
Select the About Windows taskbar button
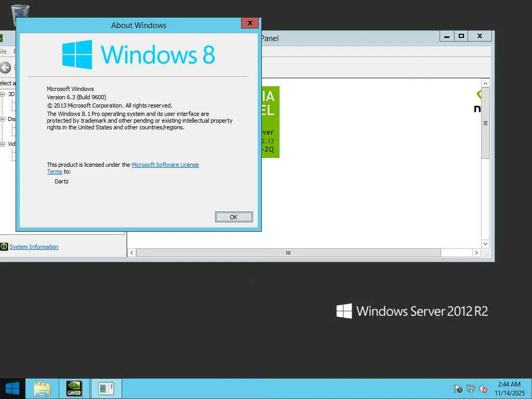click(106, 389)
